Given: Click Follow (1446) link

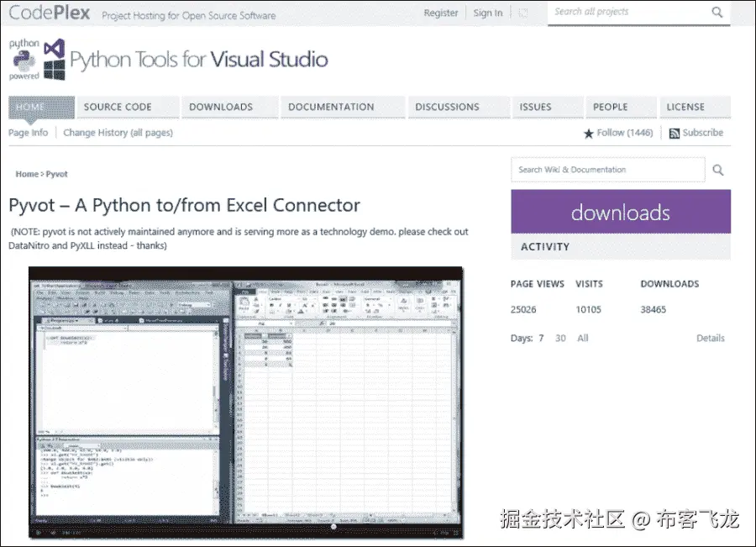Looking at the screenshot, I should (625, 133).
